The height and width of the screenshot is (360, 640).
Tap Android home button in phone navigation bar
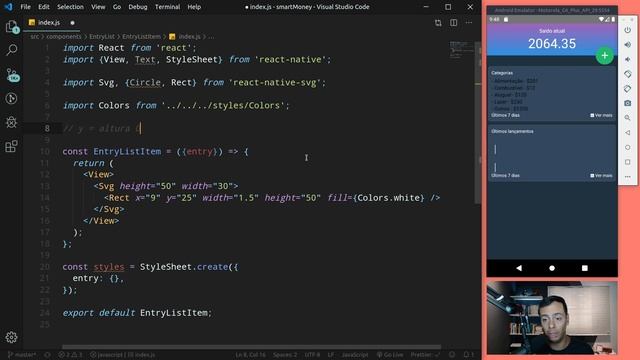pyautogui.click(x=552, y=268)
